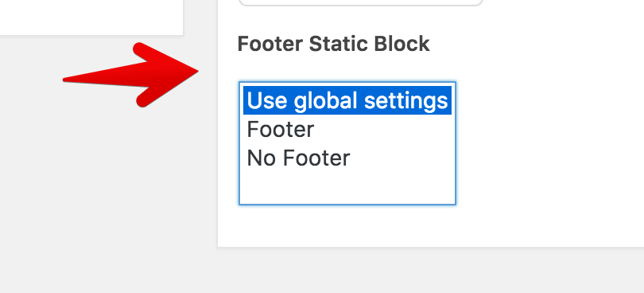The width and height of the screenshot is (644, 293).
Task: Pick the "No Footer" list option
Action: (x=347, y=158)
